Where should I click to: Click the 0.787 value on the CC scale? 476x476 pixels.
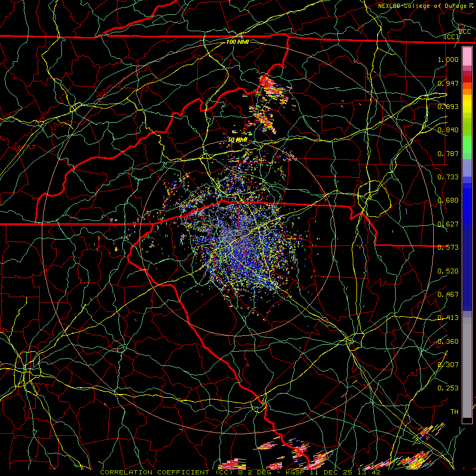[x=448, y=153]
